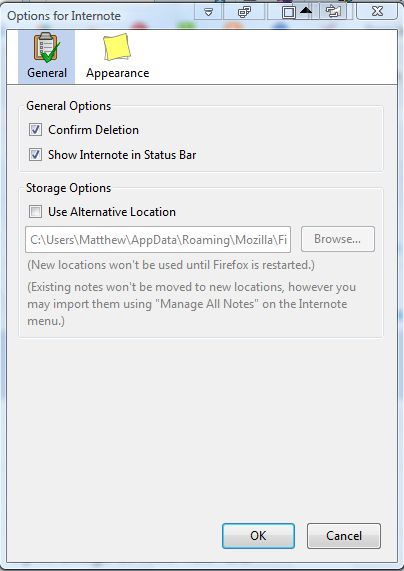The image size is (404, 571).
Task: Click the overlapping windows title bar icon
Action: click(x=244, y=12)
